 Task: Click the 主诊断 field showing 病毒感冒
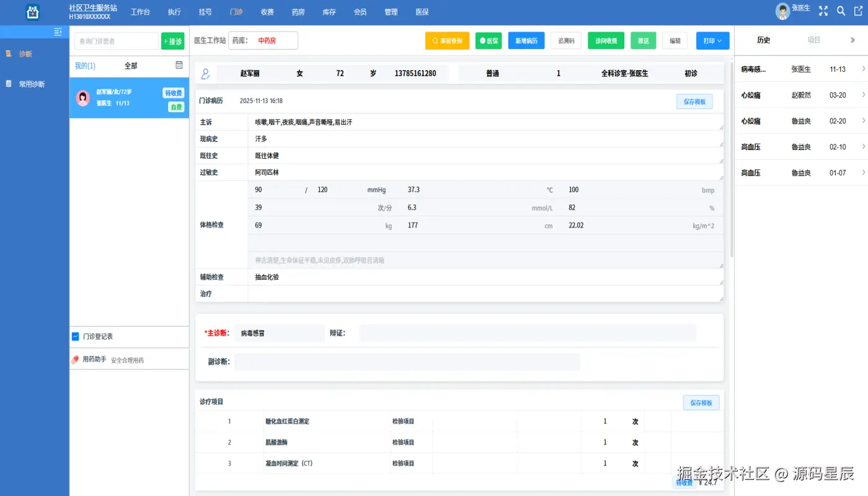click(279, 333)
